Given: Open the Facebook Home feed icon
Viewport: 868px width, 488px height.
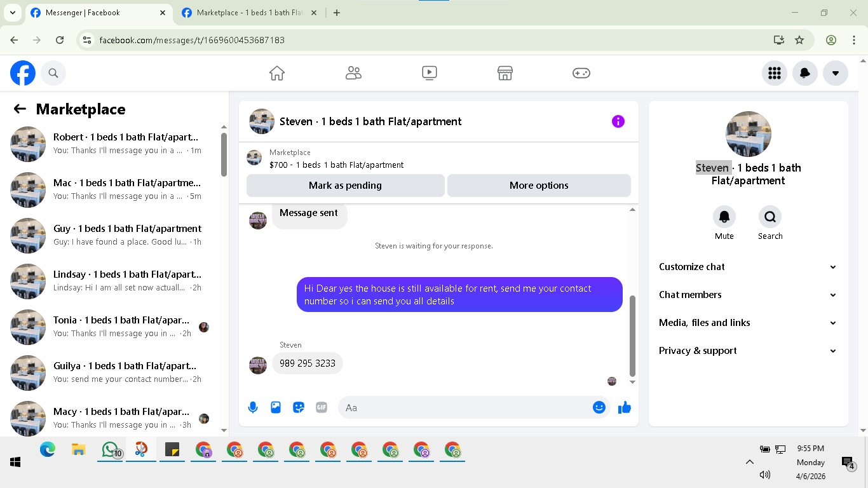Looking at the screenshot, I should 277,73.
